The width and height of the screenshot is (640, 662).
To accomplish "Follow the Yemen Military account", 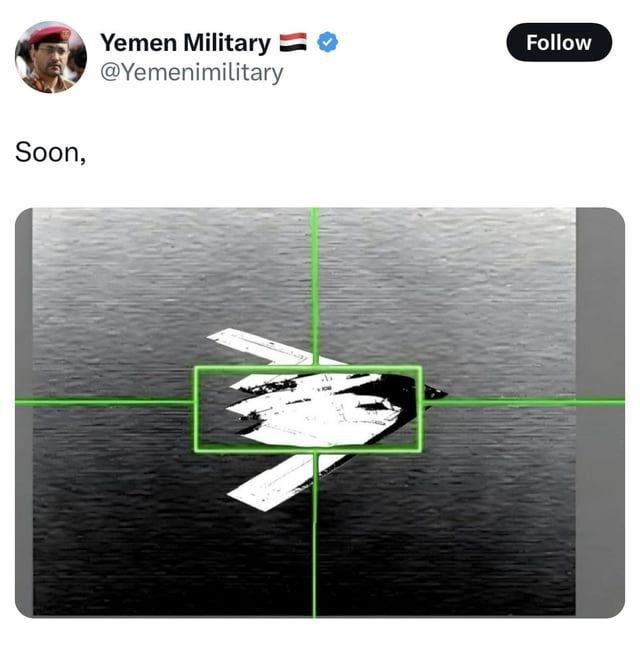I will click(x=559, y=43).
